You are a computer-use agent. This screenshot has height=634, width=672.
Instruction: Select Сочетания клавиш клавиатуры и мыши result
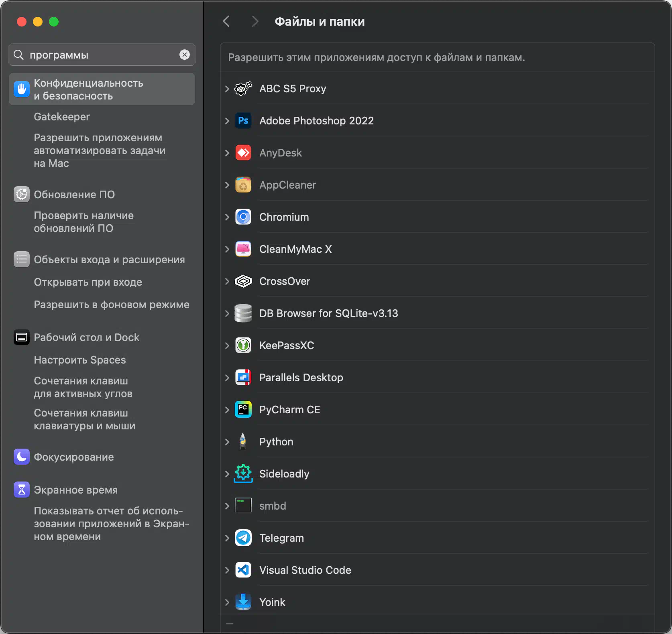point(84,419)
